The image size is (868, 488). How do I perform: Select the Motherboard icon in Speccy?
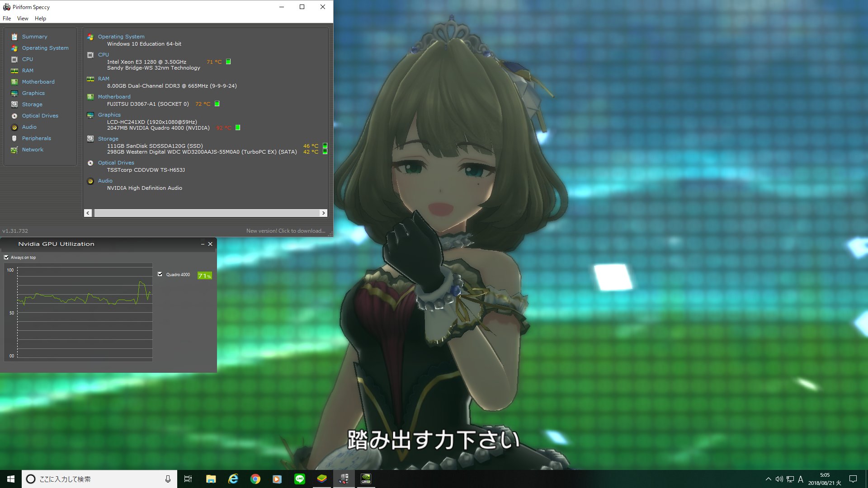coord(14,82)
